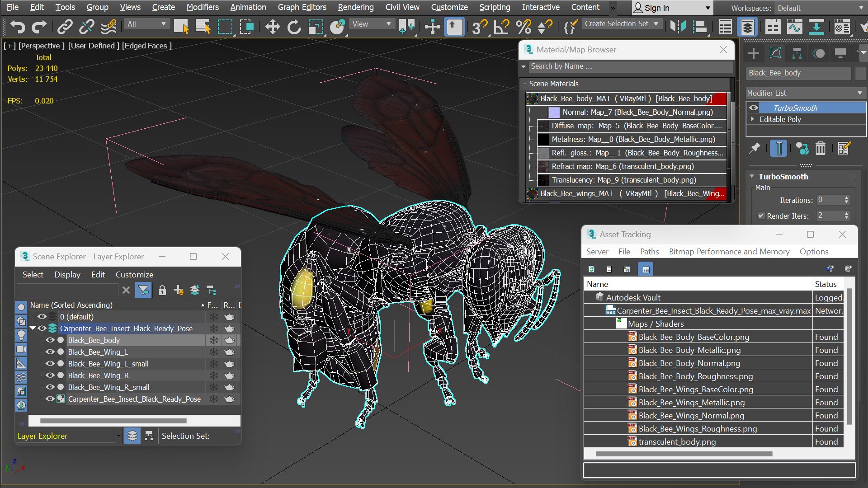Screen dimensions: 868x488
Task: Toggle freeze snowflake for Black_Bee_Wing_L_small
Action: pyautogui.click(x=213, y=364)
